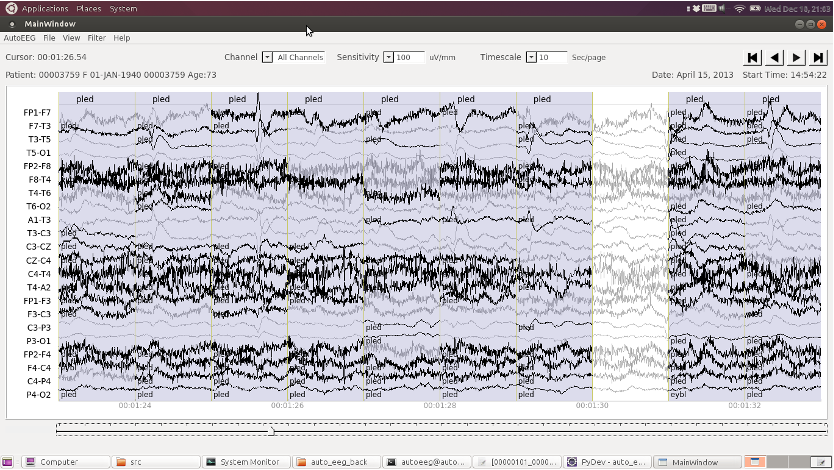The image size is (834, 470).
Task: Click the 00:01:30 time axis label
Action: [x=592, y=406]
